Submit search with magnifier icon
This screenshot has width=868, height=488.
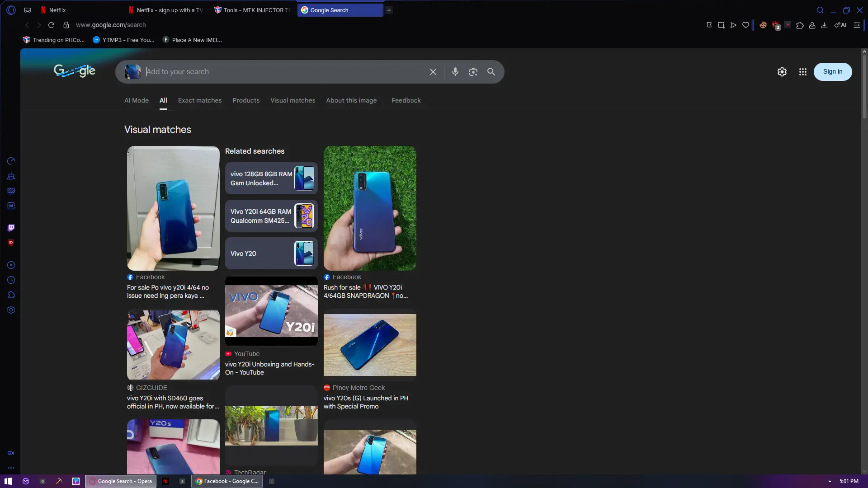tap(491, 72)
